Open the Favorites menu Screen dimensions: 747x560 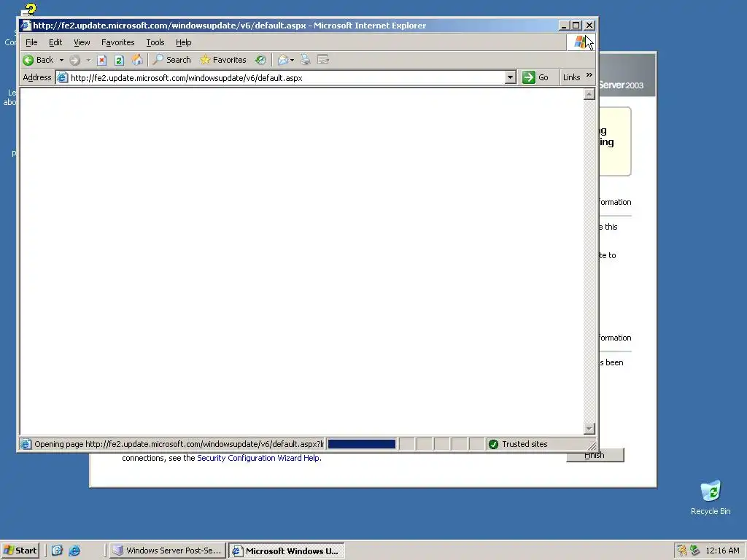117,42
